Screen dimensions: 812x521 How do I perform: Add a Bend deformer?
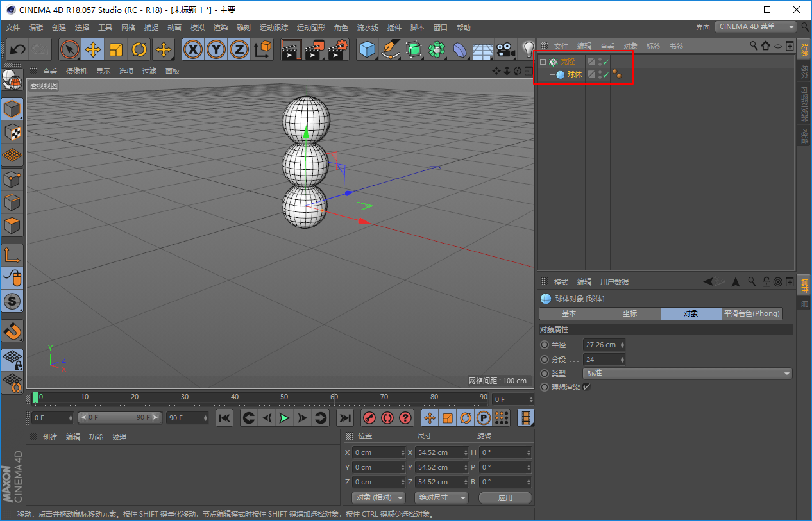[460, 49]
